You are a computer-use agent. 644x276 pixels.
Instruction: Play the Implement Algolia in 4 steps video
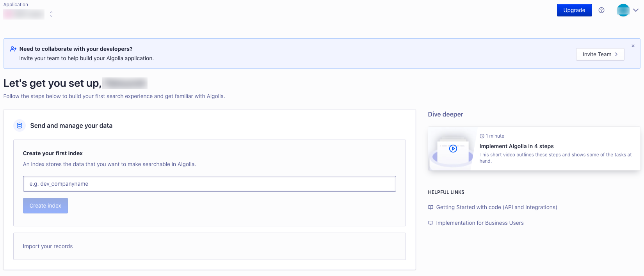coord(453,149)
